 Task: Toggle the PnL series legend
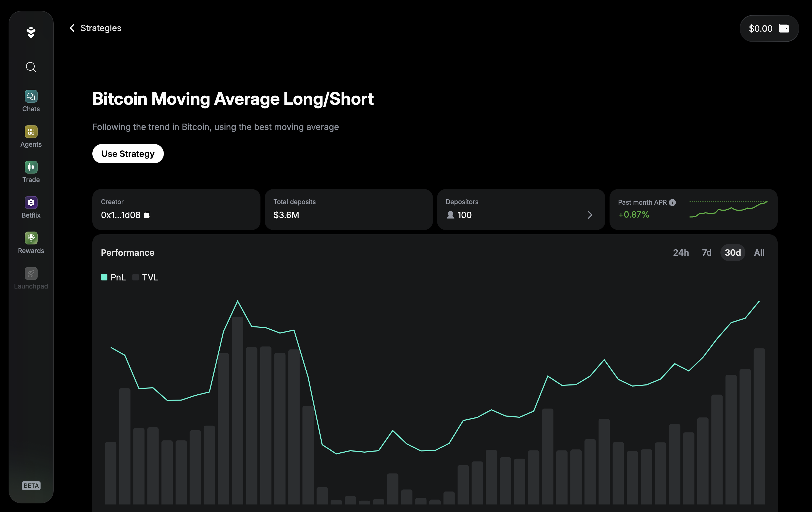click(113, 277)
